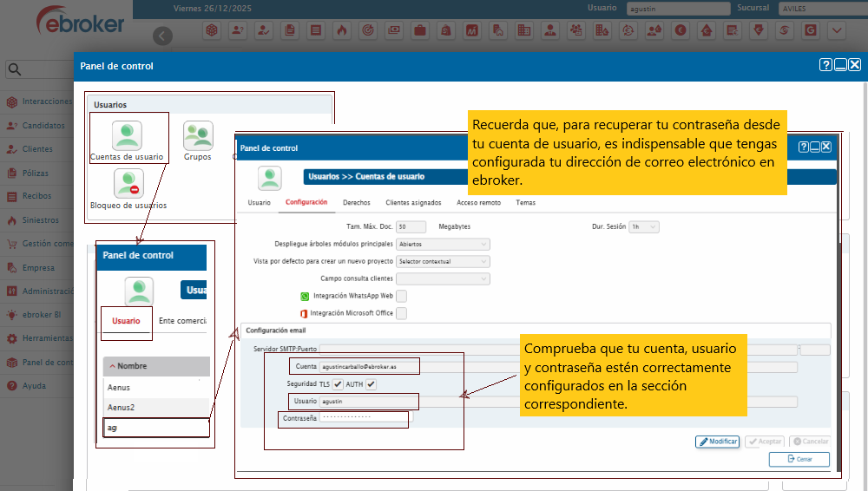The image size is (868, 491).
Task: Click the Cerrar button
Action: click(x=799, y=459)
